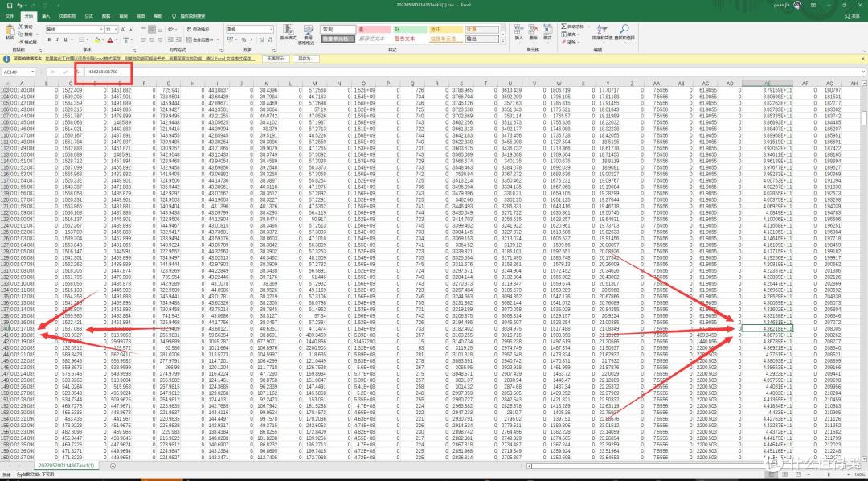
Task: Switch to the Insert (插入) tab
Action: pos(45,16)
